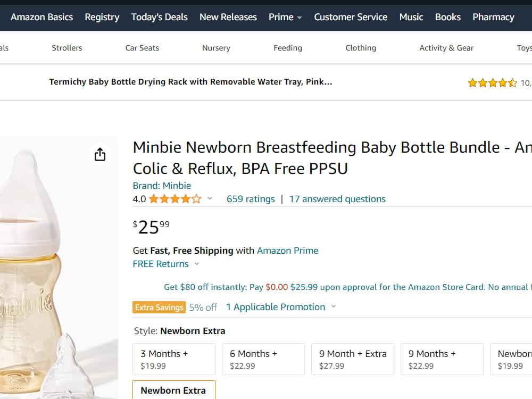Viewport: 532px width, 399px height.
Task: Expand the 1 Applicable Promotion dropdown
Action: 281,307
